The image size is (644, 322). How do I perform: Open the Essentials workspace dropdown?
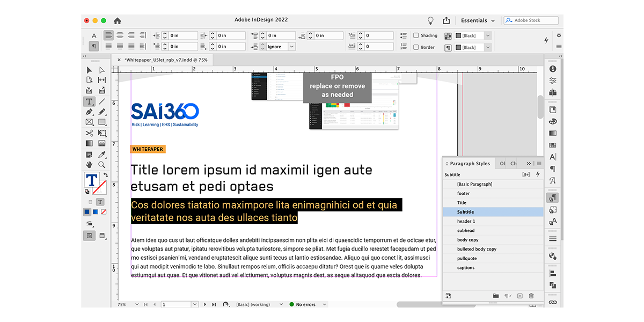pos(478,20)
